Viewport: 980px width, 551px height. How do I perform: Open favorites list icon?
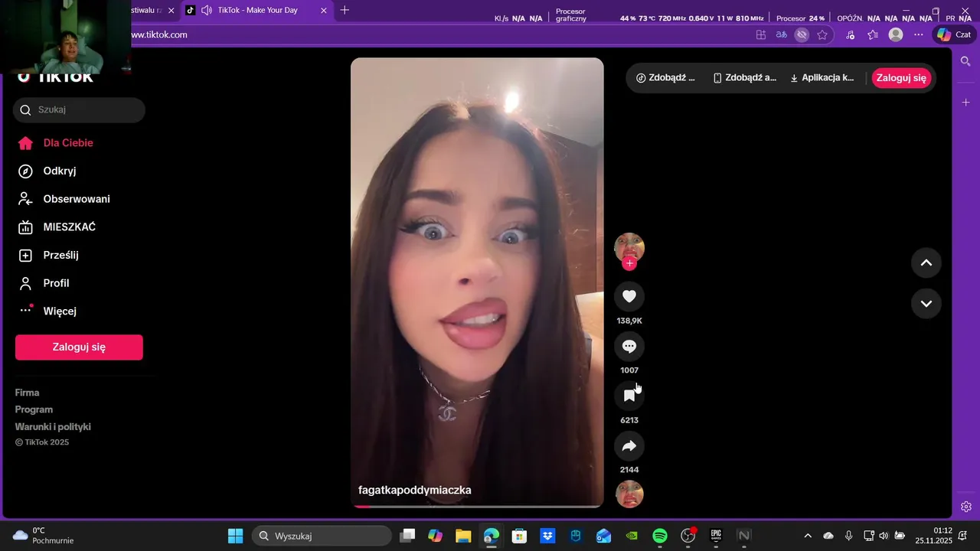[873, 34]
